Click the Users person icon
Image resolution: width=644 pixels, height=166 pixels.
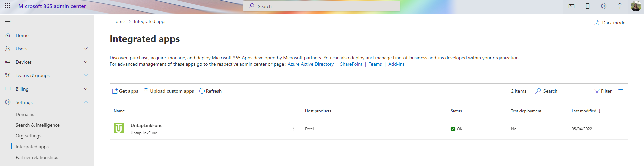[x=8, y=49]
